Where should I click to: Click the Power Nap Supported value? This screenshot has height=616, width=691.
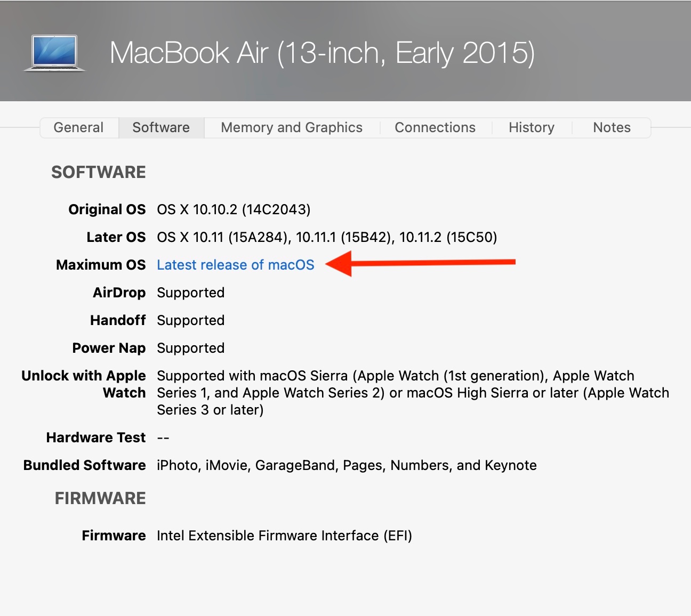[190, 348]
